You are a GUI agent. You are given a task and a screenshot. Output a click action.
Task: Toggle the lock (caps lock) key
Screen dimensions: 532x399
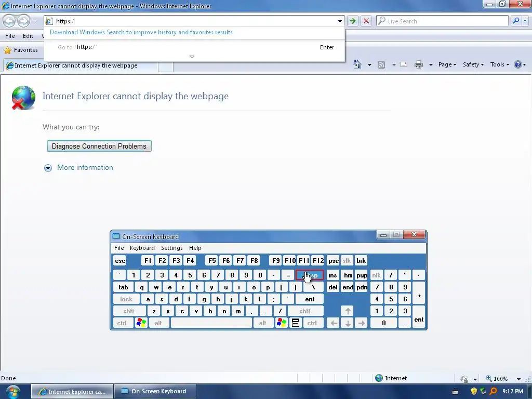tap(126, 299)
